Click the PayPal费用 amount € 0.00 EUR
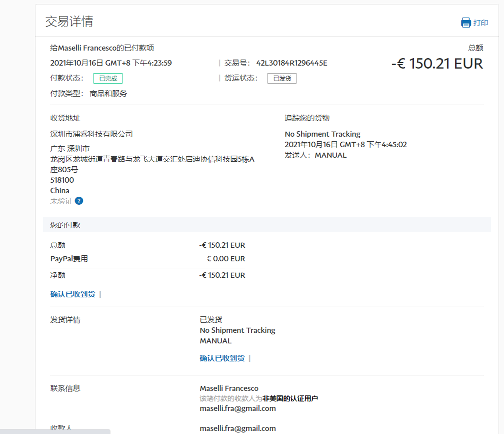The image size is (504, 434). (225, 259)
